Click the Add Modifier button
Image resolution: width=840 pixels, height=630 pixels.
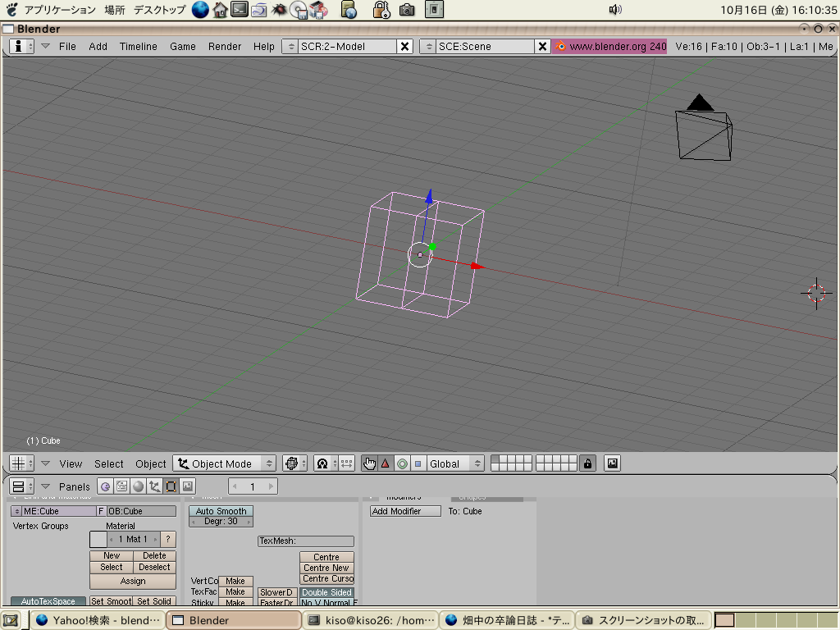click(405, 511)
